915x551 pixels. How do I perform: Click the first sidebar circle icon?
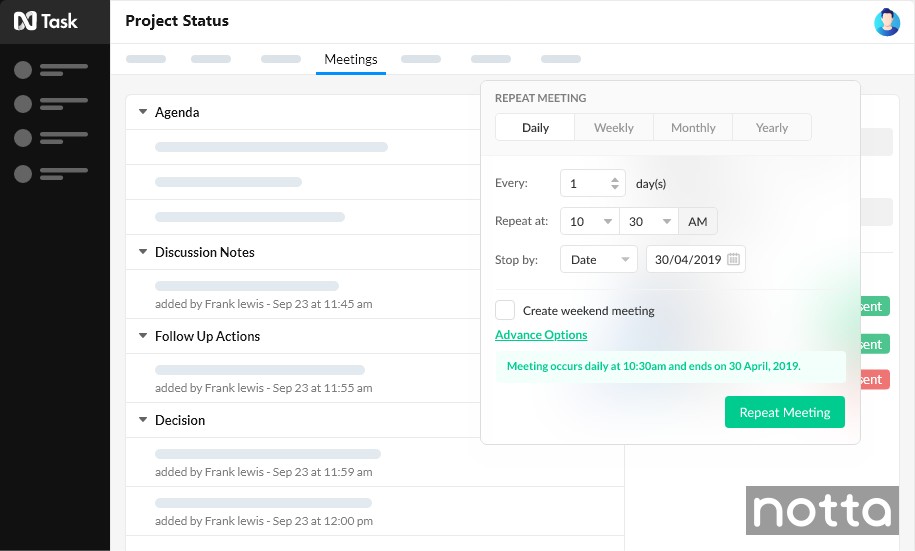tap(22, 70)
